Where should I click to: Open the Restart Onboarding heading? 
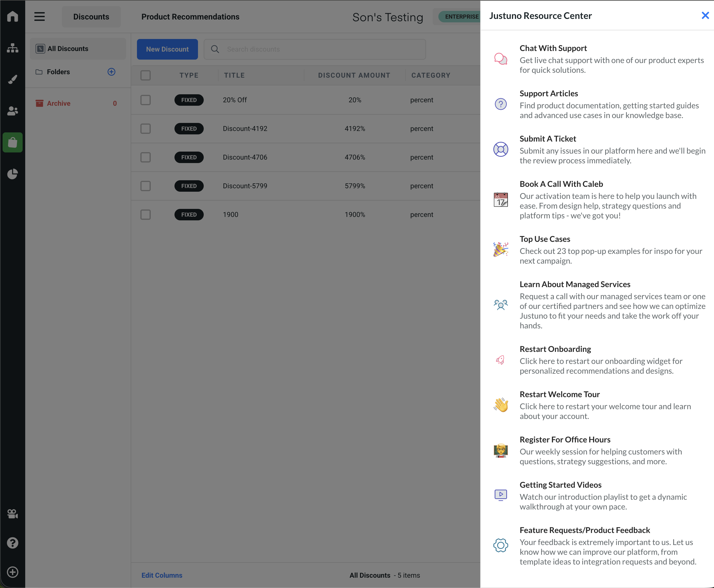pyautogui.click(x=555, y=349)
